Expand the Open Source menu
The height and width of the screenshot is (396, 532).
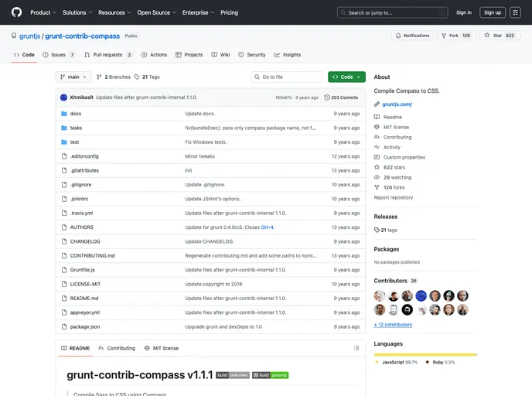(156, 12)
